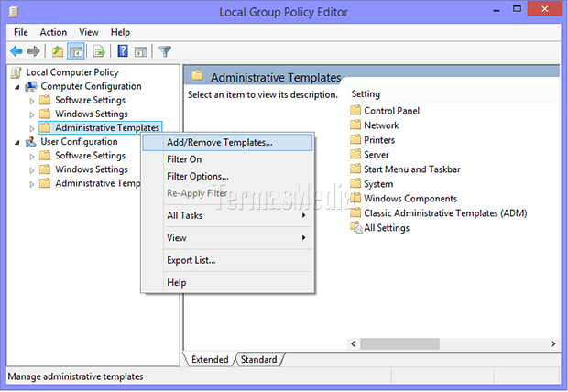Click the Up one level folder icon
This screenshot has width=568, height=392.
click(x=58, y=51)
